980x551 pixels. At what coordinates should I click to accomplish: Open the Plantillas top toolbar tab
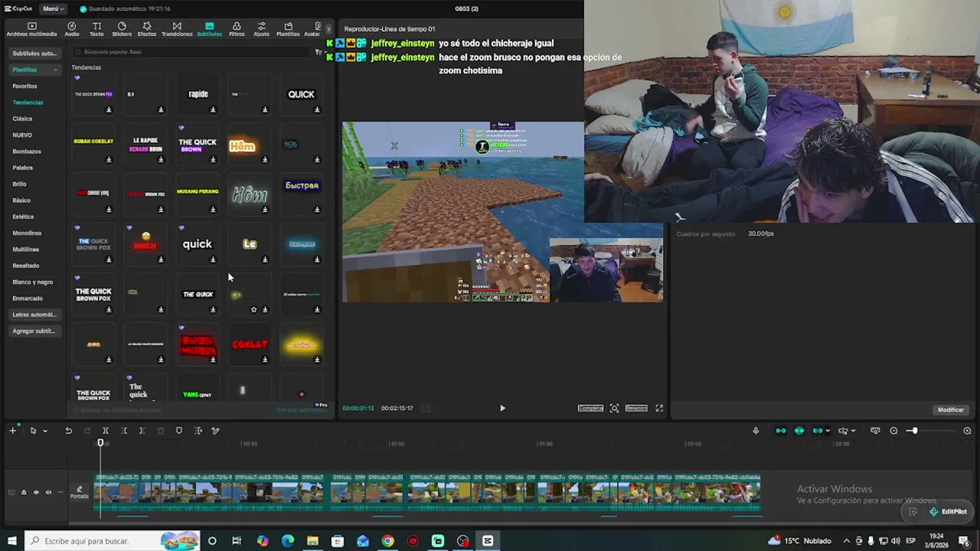288,29
